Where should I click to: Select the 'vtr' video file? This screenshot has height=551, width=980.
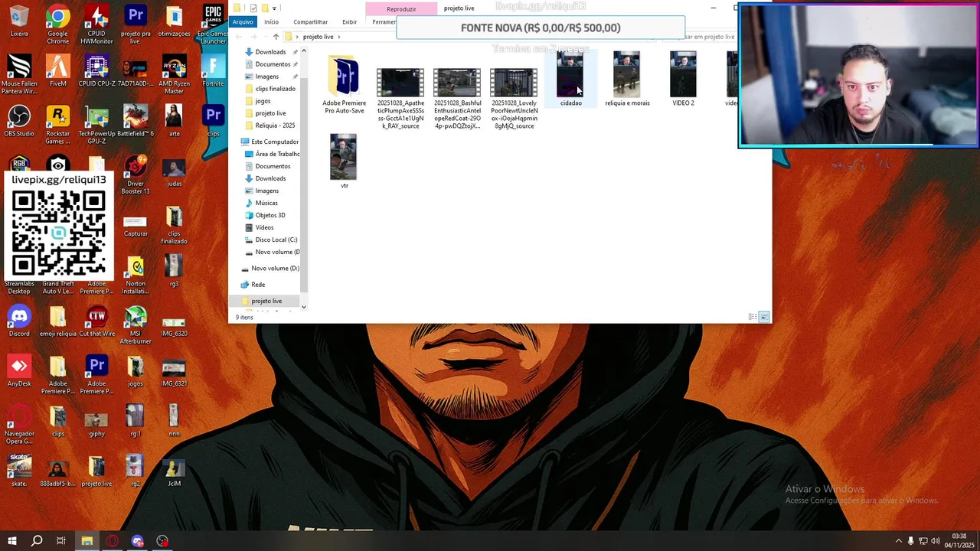click(344, 161)
